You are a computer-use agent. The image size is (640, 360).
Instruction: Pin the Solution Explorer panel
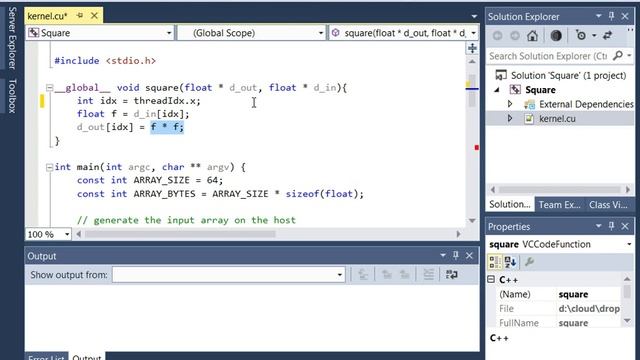tap(611, 16)
